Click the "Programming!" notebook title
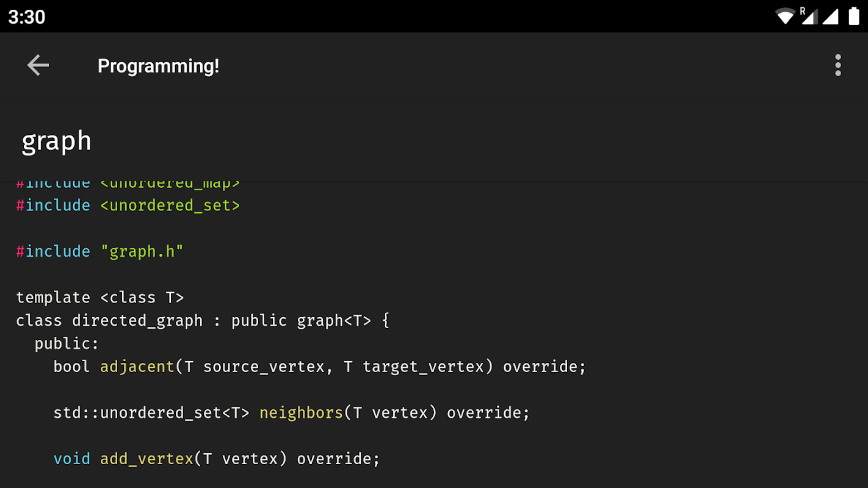This screenshot has height=488, width=868. (158, 66)
